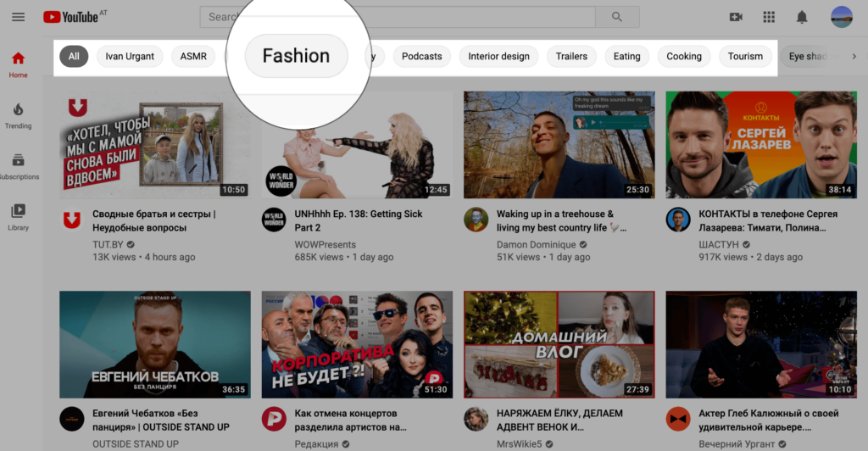This screenshot has width=868, height=451.
Task: Open the create video camera icon
Action: (x=736, y=17)
